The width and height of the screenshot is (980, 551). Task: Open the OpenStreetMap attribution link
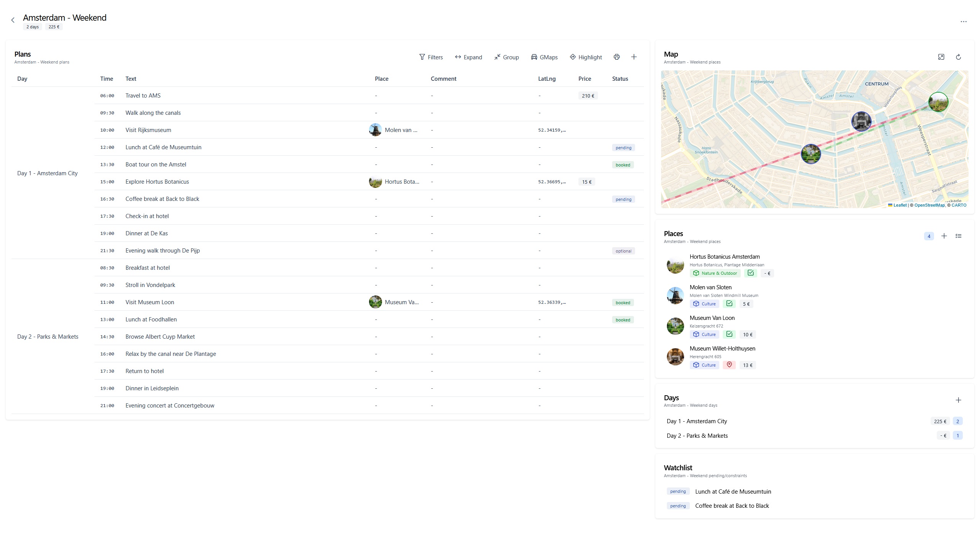click(929, 205)
